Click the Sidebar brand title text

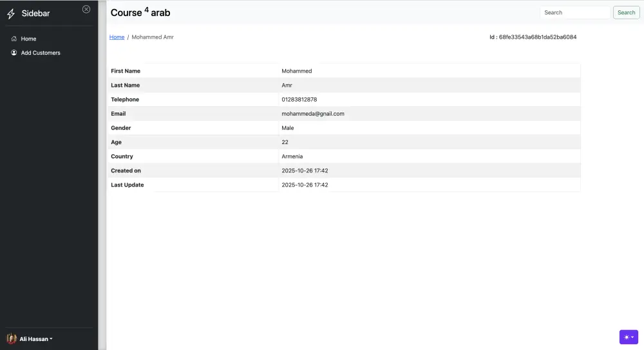[x=35, y=14]
